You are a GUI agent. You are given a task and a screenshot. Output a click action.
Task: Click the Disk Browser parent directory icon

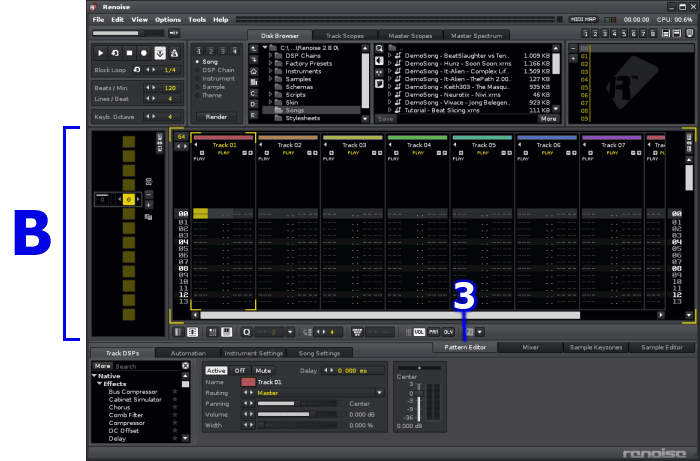pyautogui.click(x=254, y=49)
